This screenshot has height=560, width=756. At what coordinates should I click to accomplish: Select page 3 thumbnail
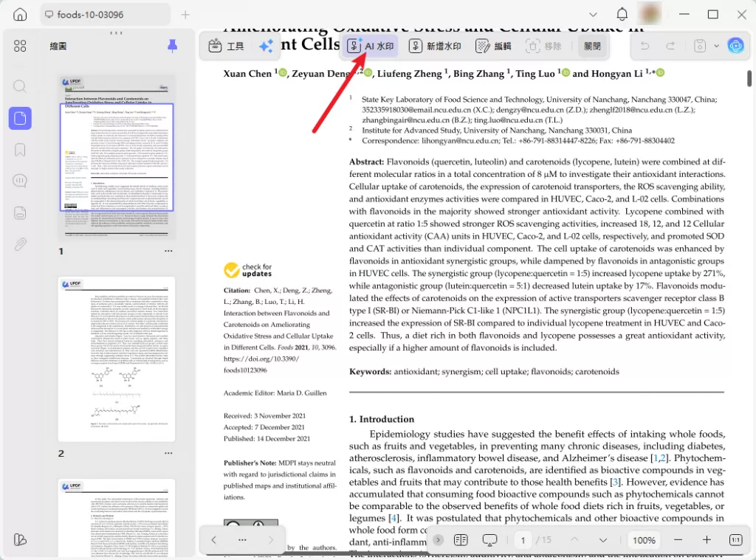[x=117, y=518]
